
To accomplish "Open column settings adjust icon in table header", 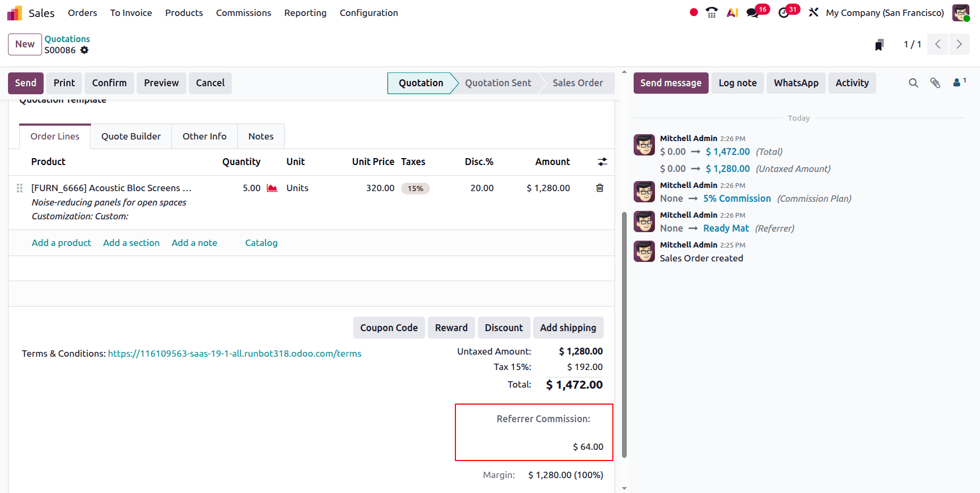I will (x=602, y=162).
